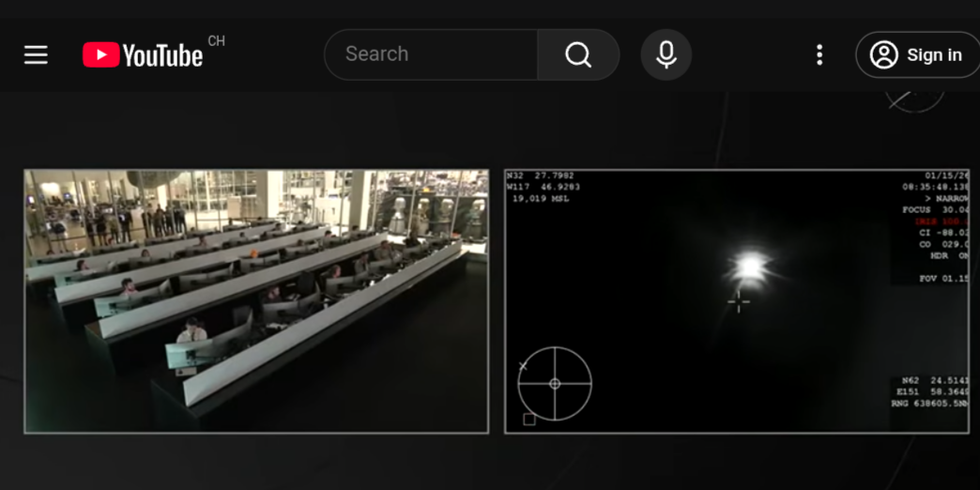Click the 'N62 24.5141' coordinate text
This screenshot has width=980, height=490.
point(936,380)
